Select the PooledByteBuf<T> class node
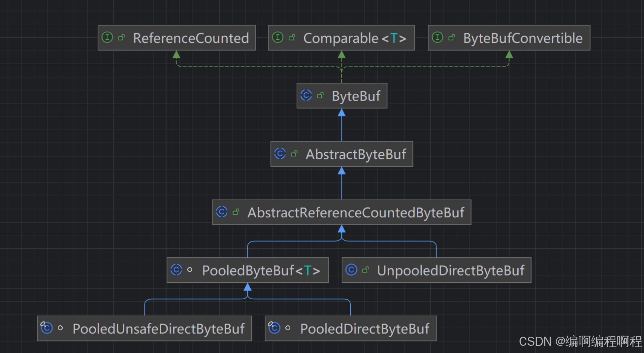This screenshot has height=353, width=644. (x=248, y=270)
